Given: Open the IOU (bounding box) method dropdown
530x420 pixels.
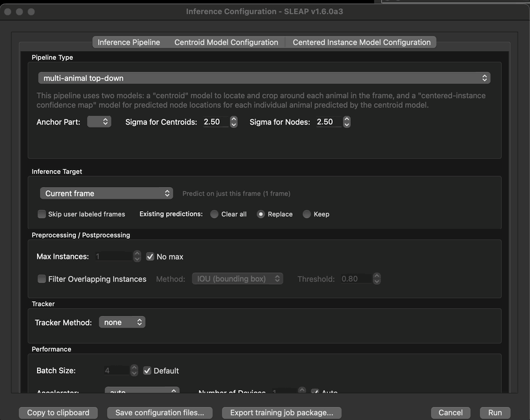Looking at the screenshot, I should [238, 279].
